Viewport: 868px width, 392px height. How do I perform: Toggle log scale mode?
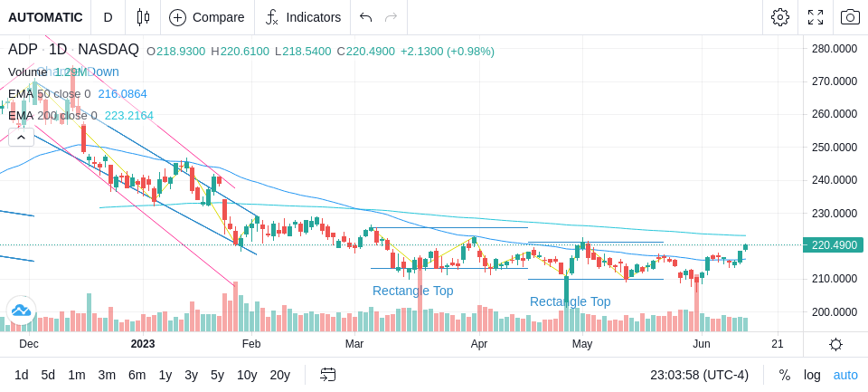coord(812,376)
